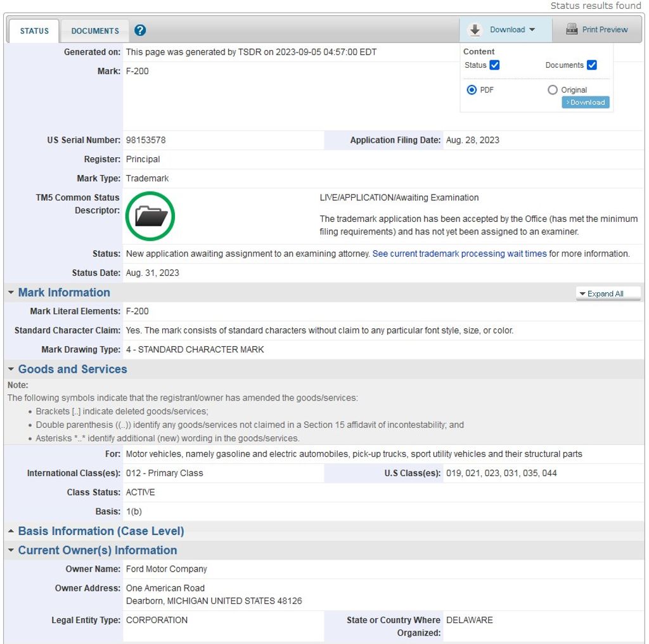Switch to the Documents tab
This screenshot has width=649, height=644.
pyautogui.click(x=95, y=31)
